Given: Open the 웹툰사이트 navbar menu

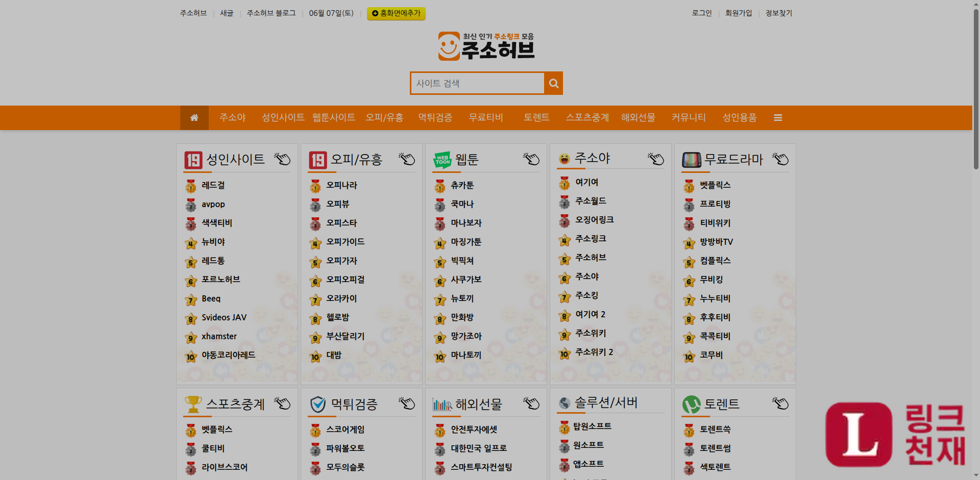Looking at the screenshot, I should click(334, 118).
